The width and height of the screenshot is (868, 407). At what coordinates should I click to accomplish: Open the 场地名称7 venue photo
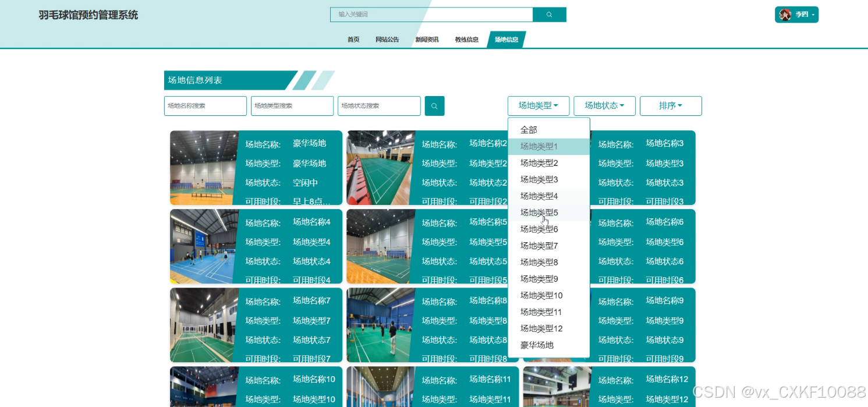(x=204, y=325)
